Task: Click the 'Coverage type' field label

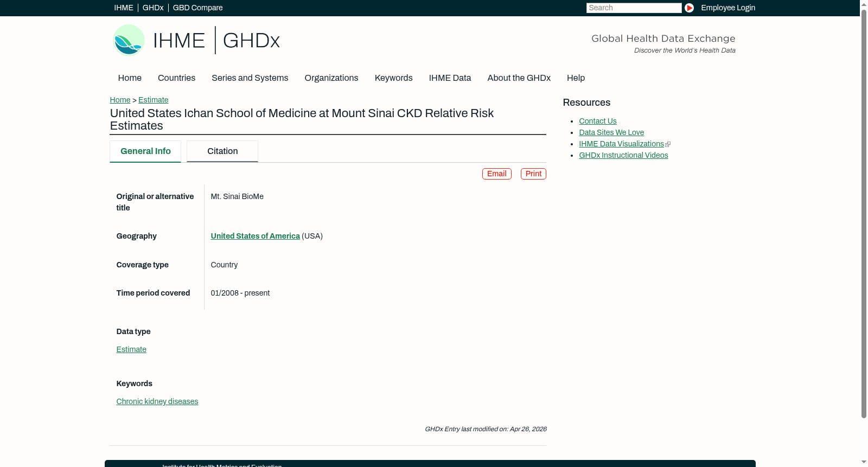Action: (x=143, y=265)
